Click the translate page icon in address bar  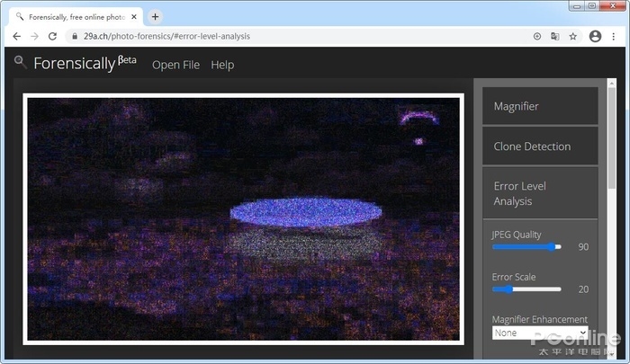click(555, 36)
